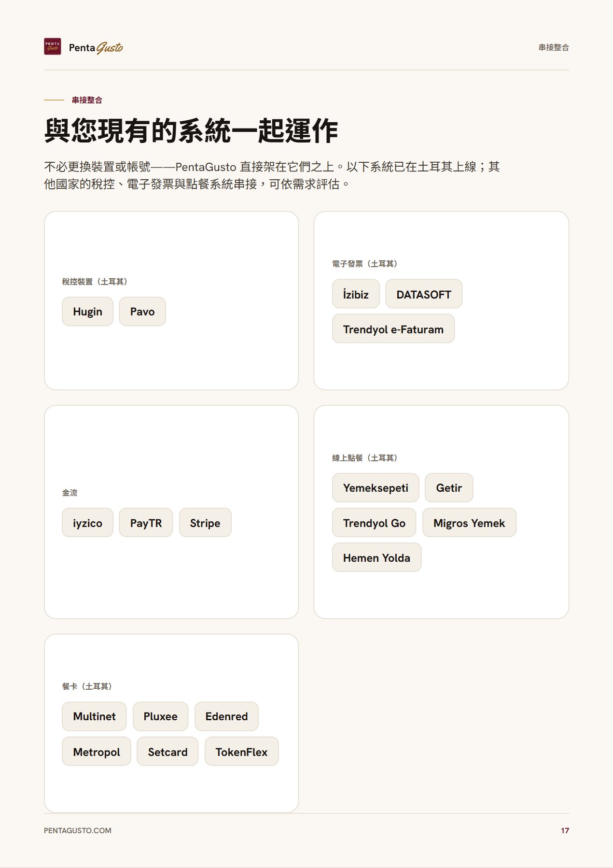This screenshot has width=613, height=868.
Task: Click the Trendyol e-Faturam chip
Action: coord(393,329)
